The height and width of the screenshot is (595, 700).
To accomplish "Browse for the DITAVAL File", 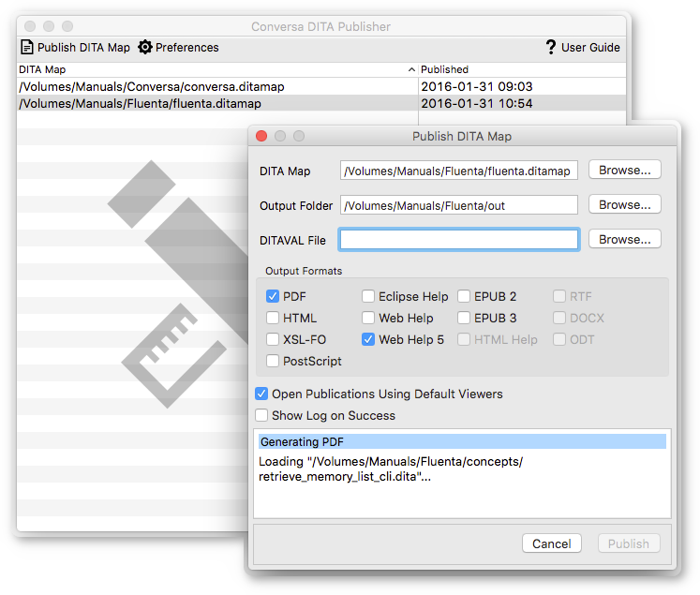I will tap(624, 239).
